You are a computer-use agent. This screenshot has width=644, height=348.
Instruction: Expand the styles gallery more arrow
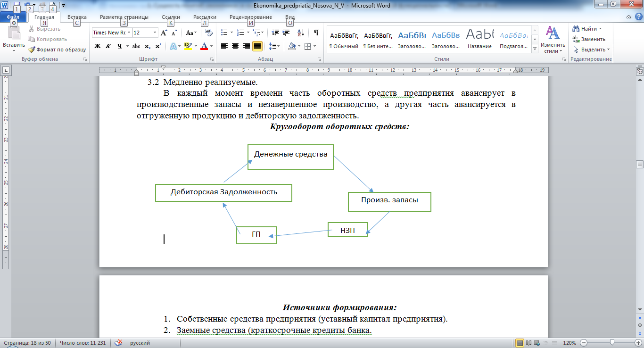(535, 49)
